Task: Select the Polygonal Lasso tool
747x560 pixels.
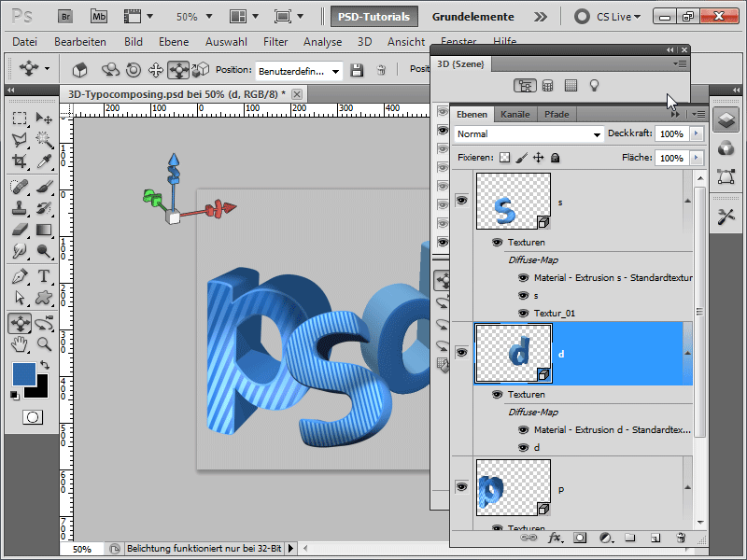Action: (20, 139)
